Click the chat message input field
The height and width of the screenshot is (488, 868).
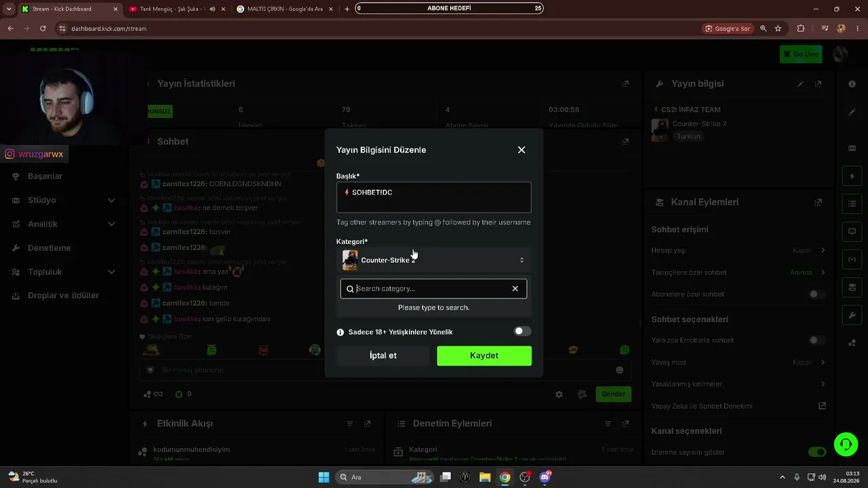coord(385,370)
